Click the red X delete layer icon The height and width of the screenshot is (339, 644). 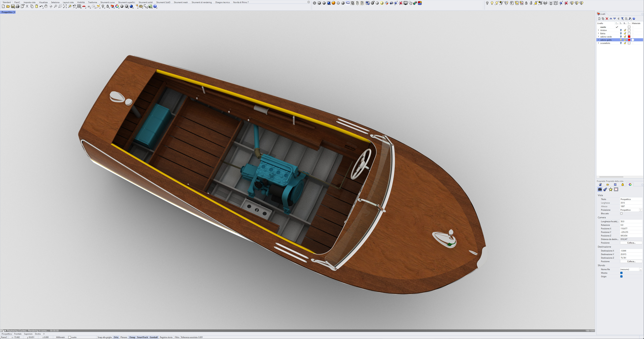coord(607,19)
